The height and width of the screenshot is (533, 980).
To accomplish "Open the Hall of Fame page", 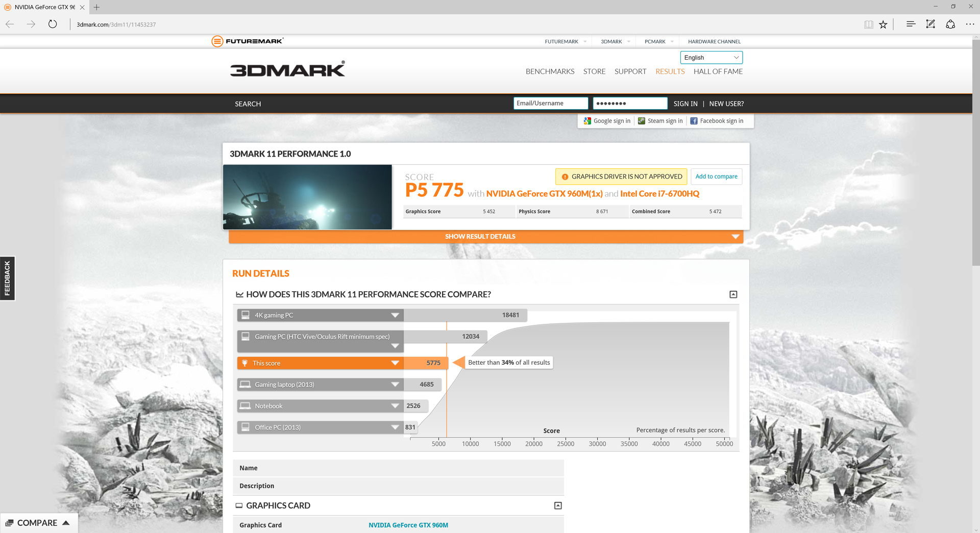I will tap(718, 71).
